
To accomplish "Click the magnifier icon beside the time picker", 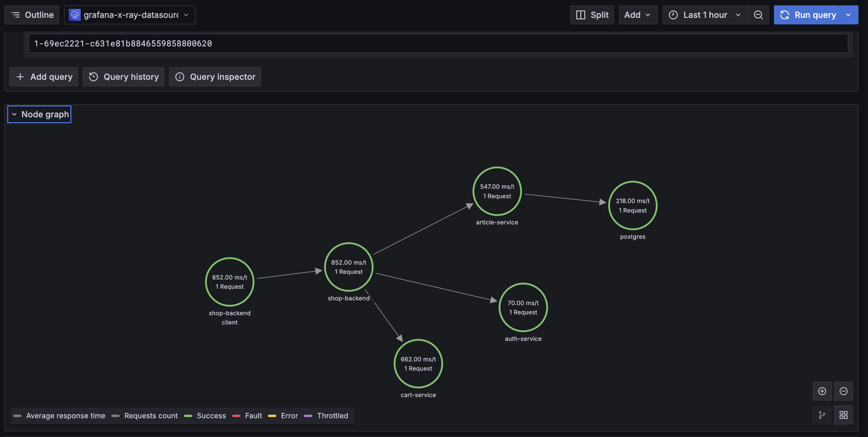I will pyautogui.click(x=758, y=15).
